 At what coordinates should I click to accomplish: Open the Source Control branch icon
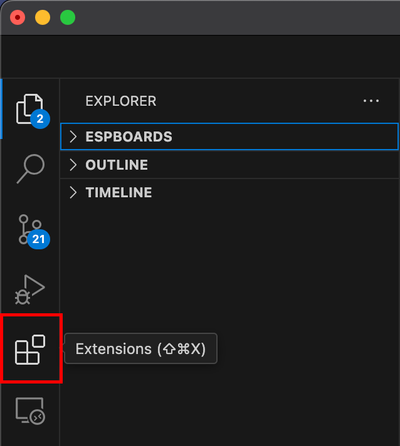[x=30, y=229]
